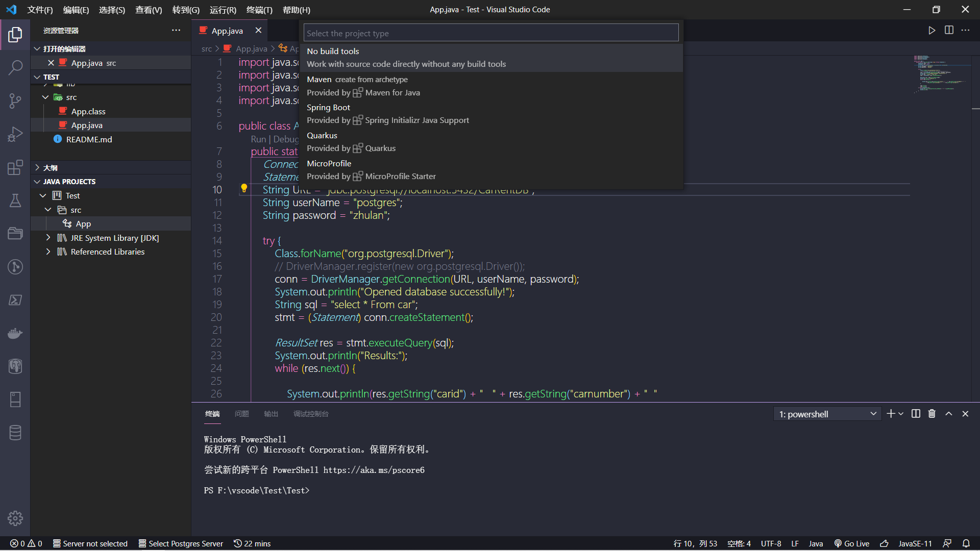Open the Search view in activity bar

tap(15, 67)
